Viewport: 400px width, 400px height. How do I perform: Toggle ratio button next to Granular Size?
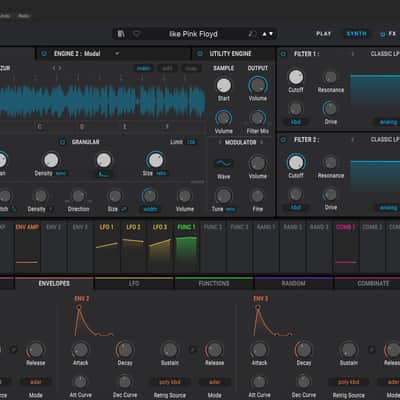(x=161, y=174)
